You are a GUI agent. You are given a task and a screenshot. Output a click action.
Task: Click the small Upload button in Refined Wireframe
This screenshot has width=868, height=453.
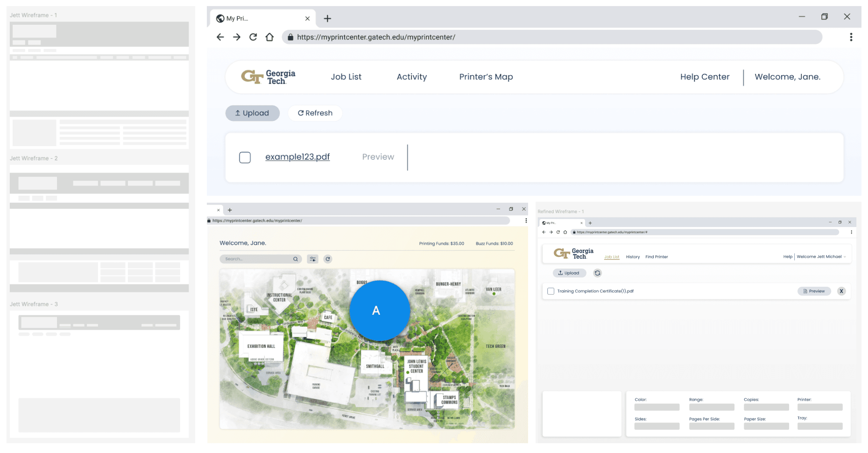(569, 273)
